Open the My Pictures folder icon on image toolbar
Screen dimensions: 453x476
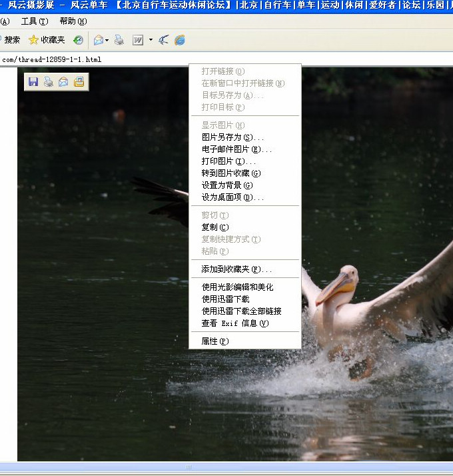(x=79, y=81)
